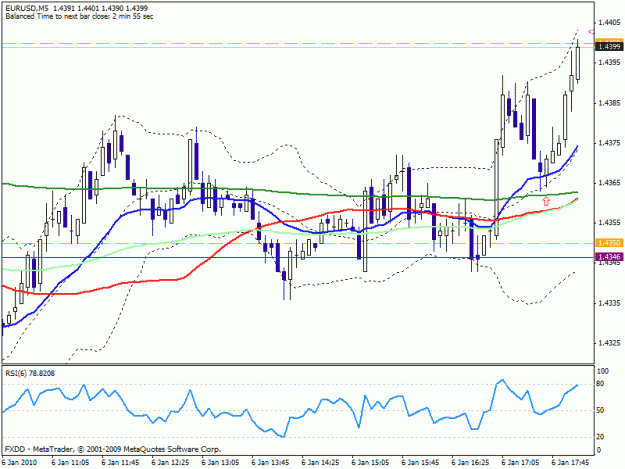This screenshot has height=469, width=625.
Task: Click the RSI scale value 20
Action: pos(600,437)
